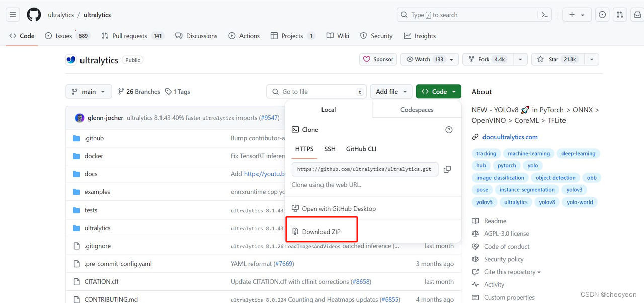
Task: Click the object-detection topic tag
Action: (555, 178)
